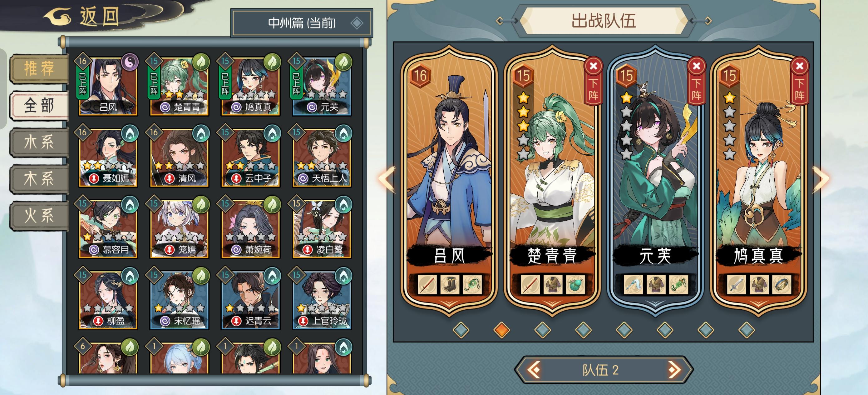Open the green gourd item on 楚青青's card

tap(575, 285)
